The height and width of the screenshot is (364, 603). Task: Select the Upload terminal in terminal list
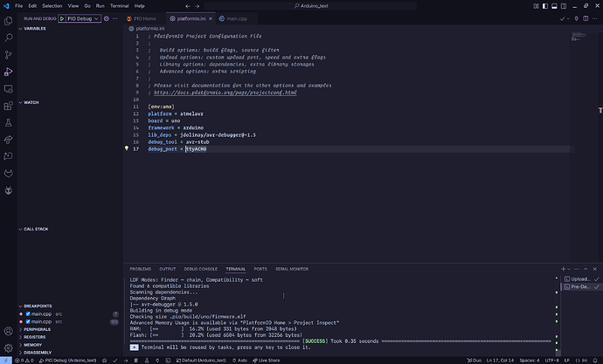[x=581, y=278]
